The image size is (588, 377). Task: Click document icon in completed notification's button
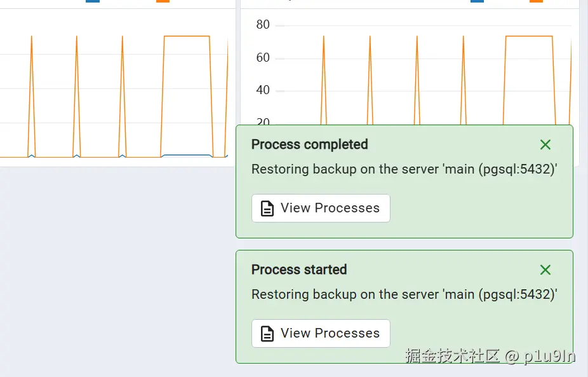click(x=267, y=209)
